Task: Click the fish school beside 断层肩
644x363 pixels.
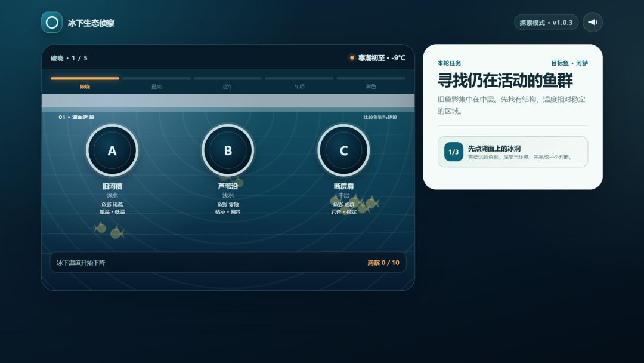Action: tap(355, 204)
